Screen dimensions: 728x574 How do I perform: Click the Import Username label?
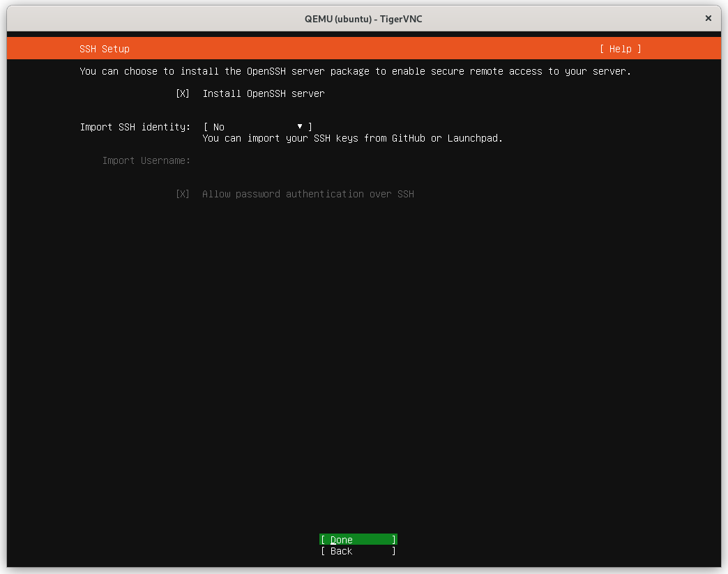coord(146,160)
